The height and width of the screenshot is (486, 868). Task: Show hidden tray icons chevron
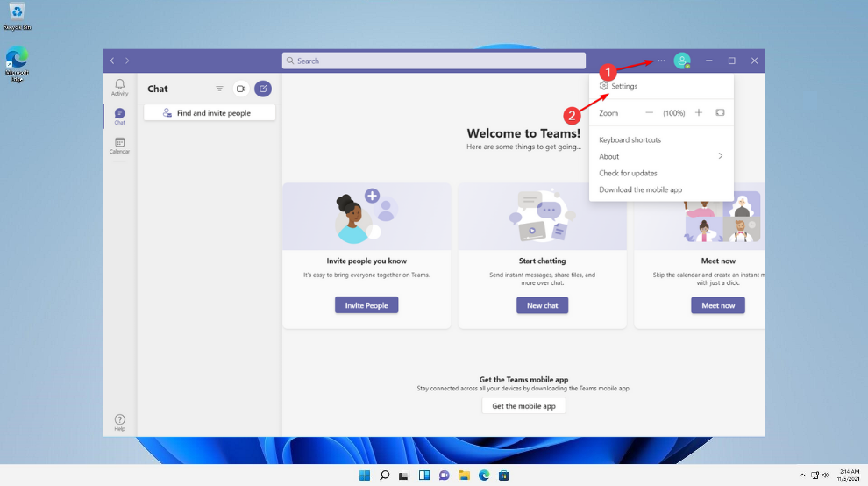pos(802,475)
